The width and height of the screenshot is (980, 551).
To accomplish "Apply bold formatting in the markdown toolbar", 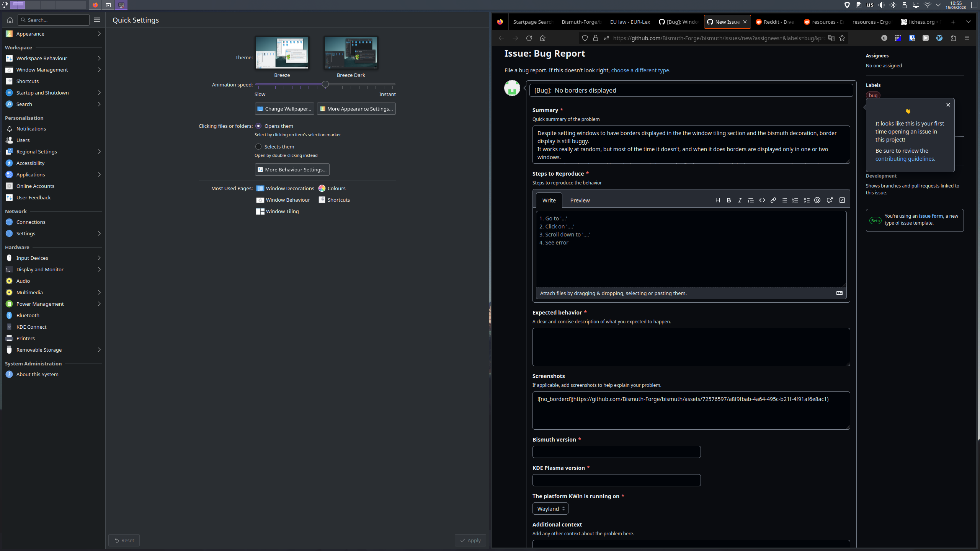I will tap(728, 200).
